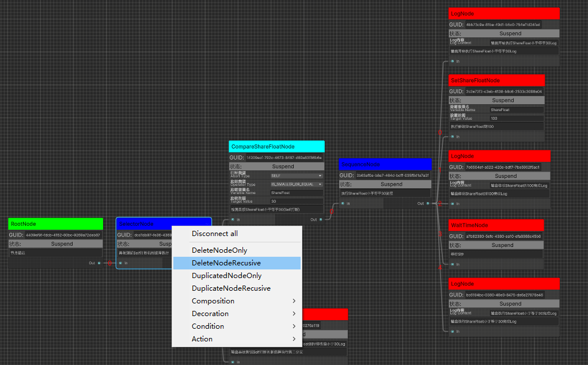Viewport: 588px width, 365px height.
Task: Click the WaitTimeNode In port
Action: tap(453, 264)
